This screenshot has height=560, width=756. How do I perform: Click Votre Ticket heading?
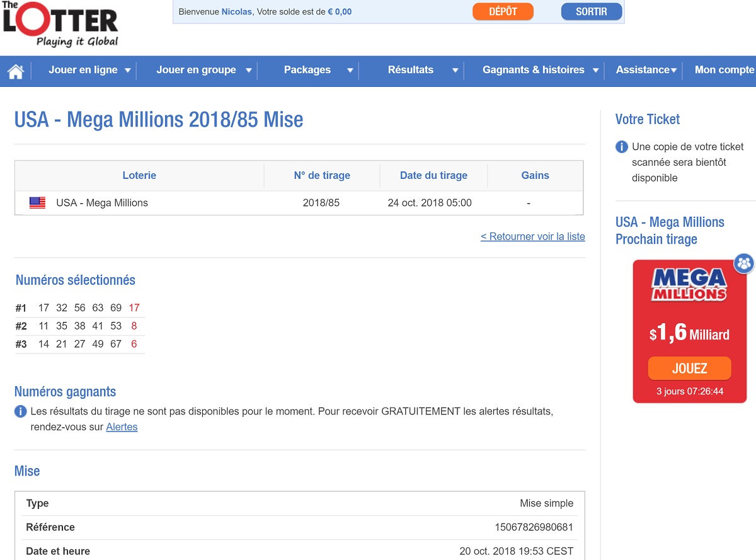pyautogui.click(x=648, y=119)
